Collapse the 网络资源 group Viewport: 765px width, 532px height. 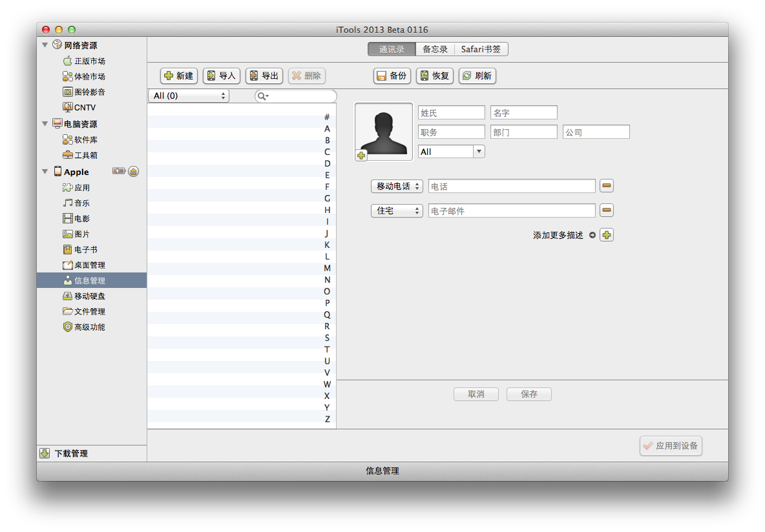[x=45, y=45]
